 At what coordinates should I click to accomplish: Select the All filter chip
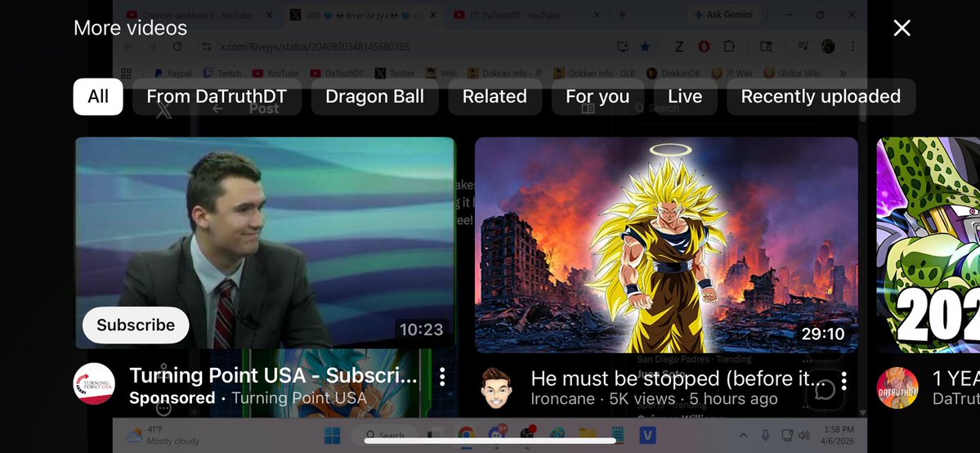98,96
